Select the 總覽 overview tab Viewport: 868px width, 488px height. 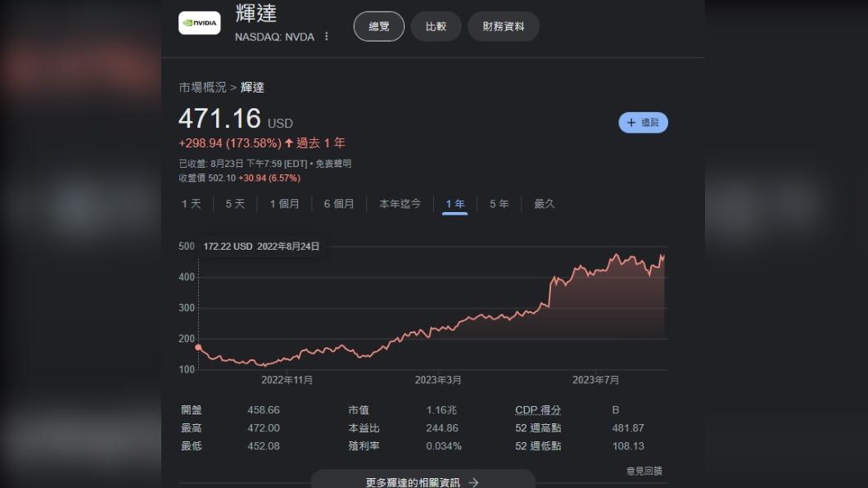click(378, 26)
